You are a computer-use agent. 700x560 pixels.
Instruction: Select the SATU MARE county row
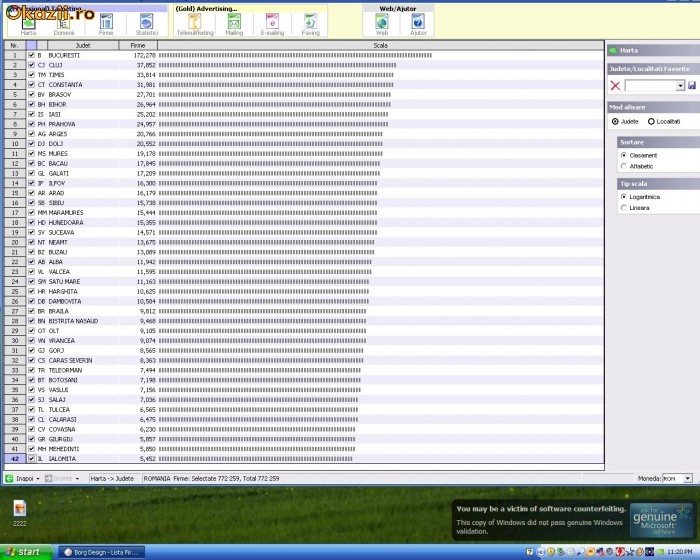tap(315, 281)
